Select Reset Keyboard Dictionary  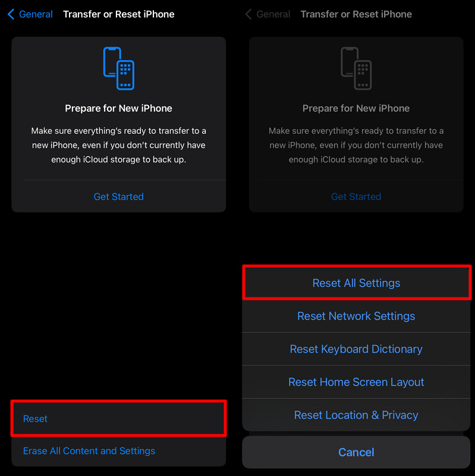pyautogui.click(x=356, y=349)
